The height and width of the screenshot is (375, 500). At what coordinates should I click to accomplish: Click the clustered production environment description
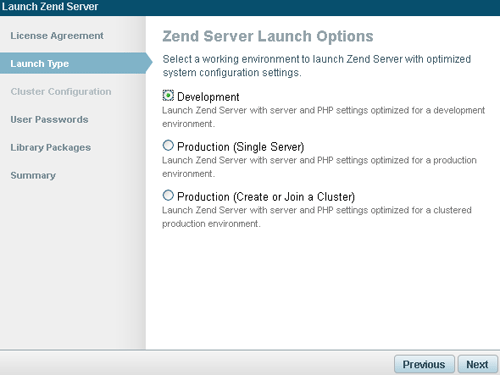[317, 217]
